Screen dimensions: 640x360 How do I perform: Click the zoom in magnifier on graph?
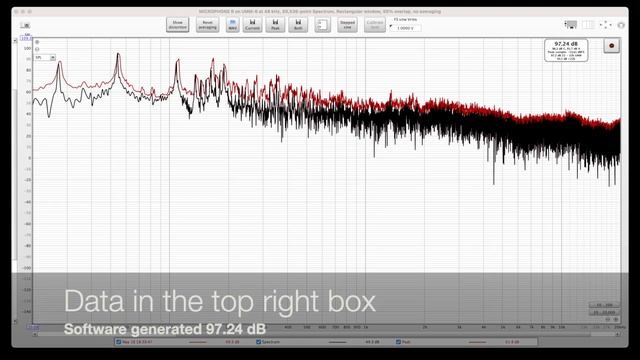[x=37, y=42]
